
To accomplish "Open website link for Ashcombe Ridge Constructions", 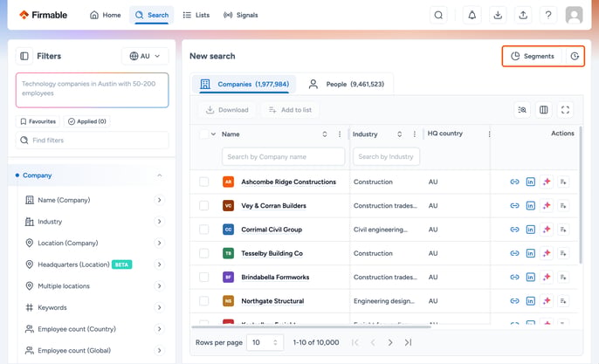I will [514, 182].
